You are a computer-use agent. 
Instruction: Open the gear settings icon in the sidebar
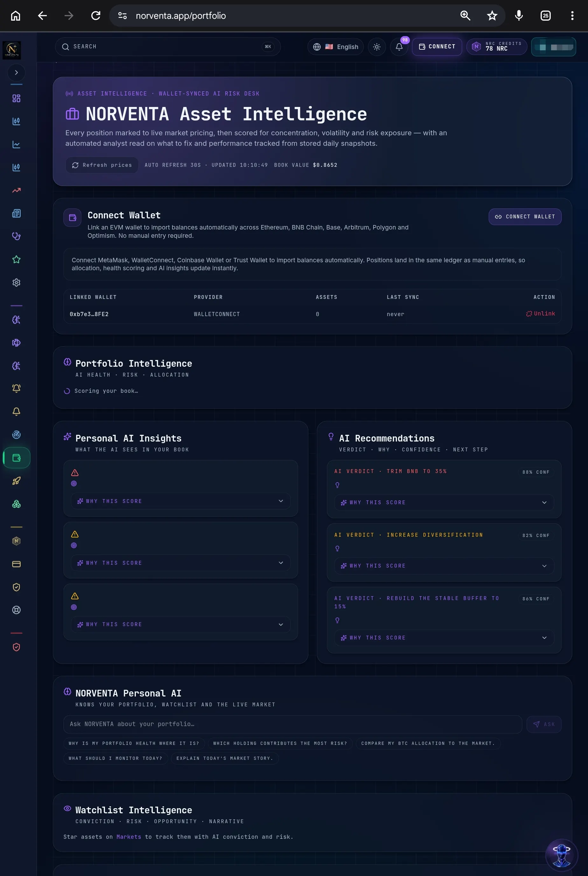(16, 282)
